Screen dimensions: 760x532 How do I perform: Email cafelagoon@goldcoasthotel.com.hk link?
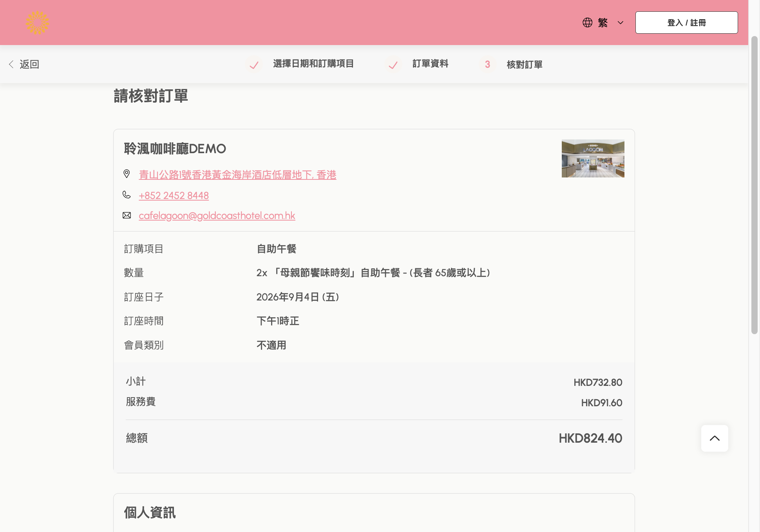coord(217,215)
